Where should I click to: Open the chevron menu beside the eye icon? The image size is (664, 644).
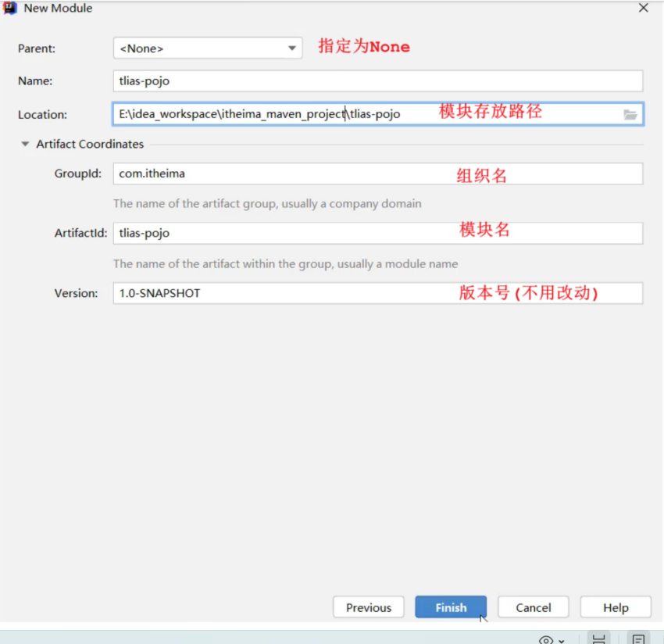click(562, 640)
